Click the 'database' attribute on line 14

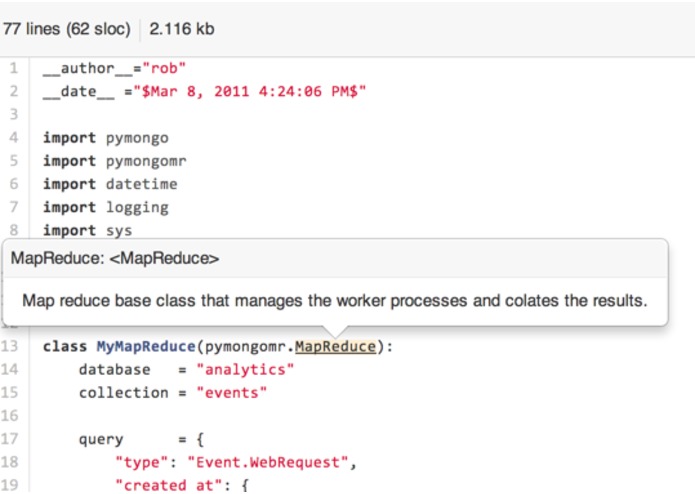[x=114, y=370]
